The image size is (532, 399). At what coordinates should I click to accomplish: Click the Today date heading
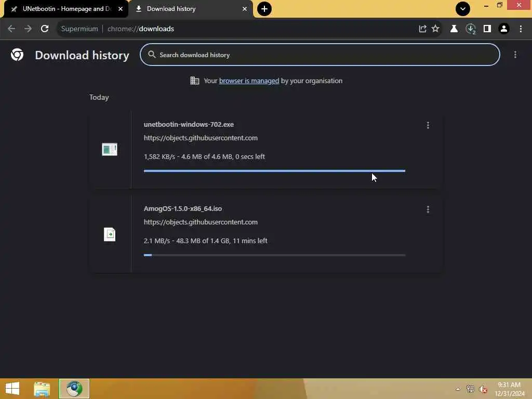99,97
